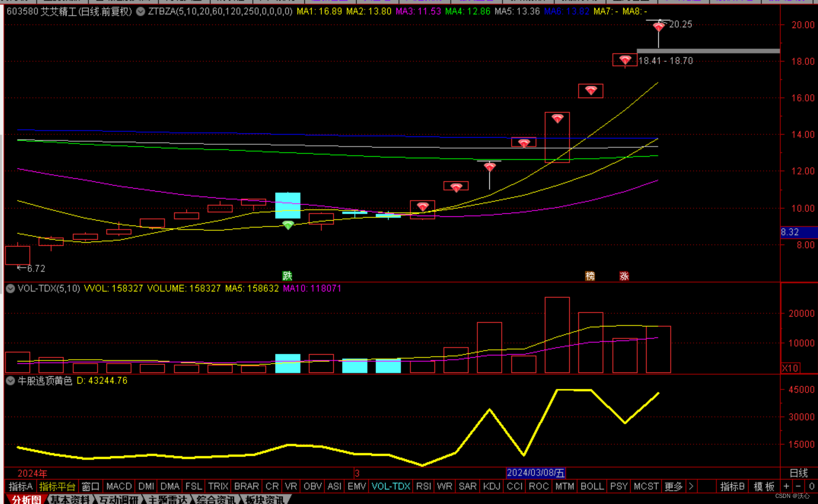818x504 pixels.
Task: Open the 更多 indicators list
Action: [673, 486]
